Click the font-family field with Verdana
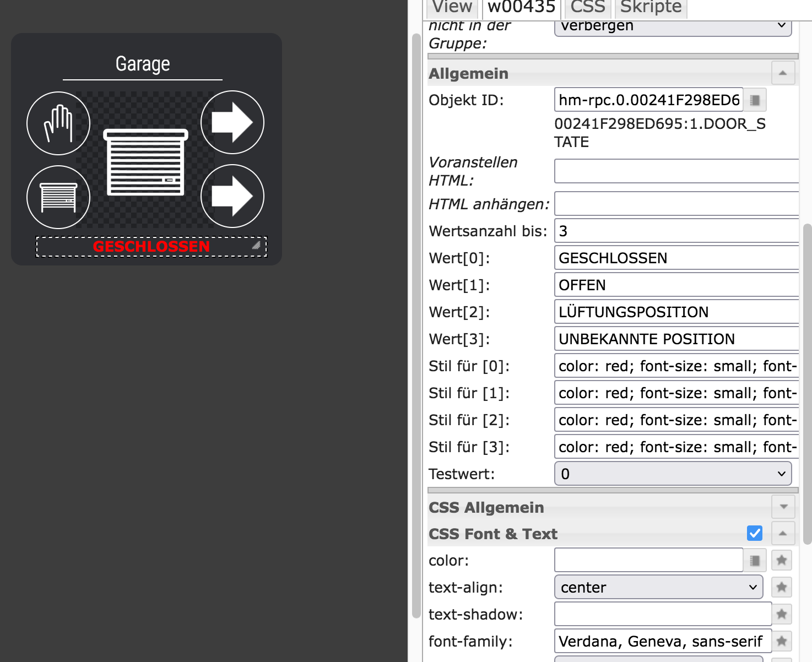This screenshot has width=812, height=662. pyautogui.click(x=663, y=641)
